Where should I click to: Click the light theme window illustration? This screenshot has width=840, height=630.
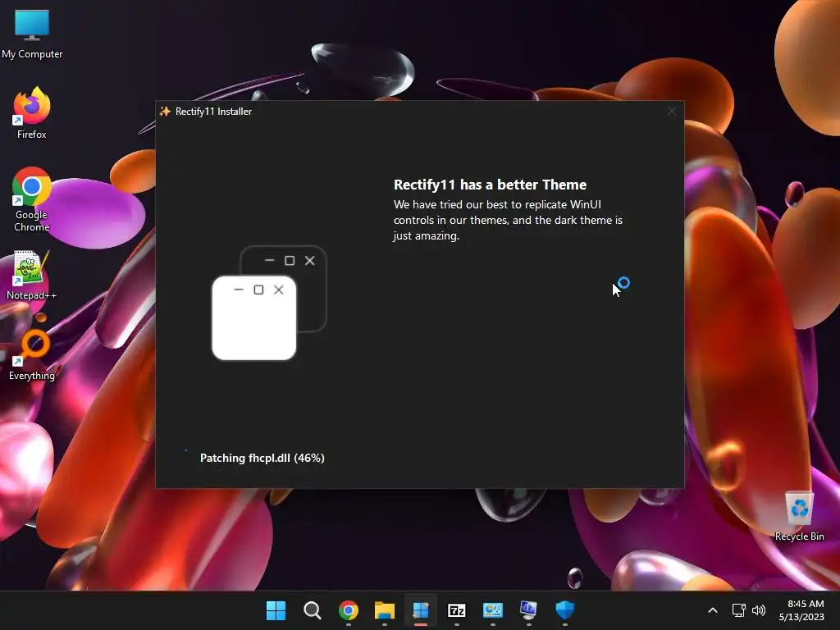coord(254,318)
